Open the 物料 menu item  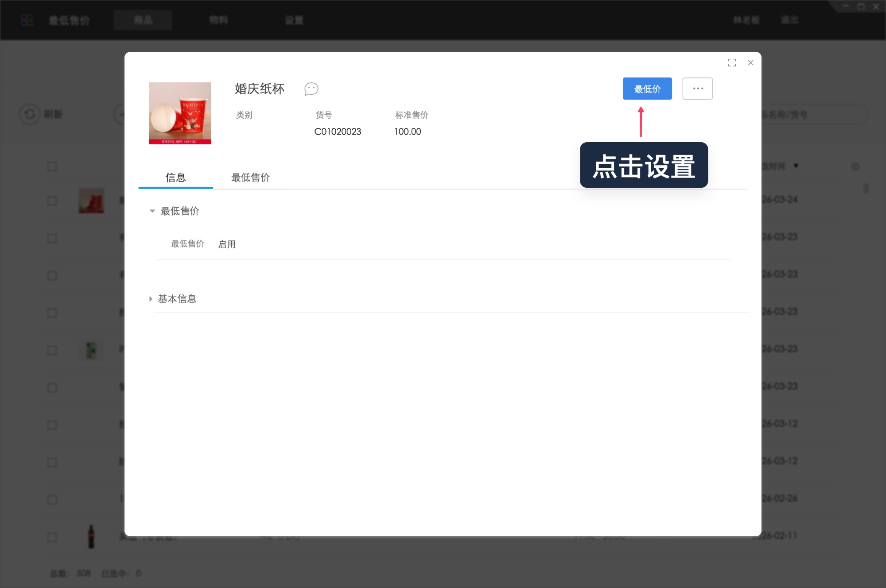point(219,20)
